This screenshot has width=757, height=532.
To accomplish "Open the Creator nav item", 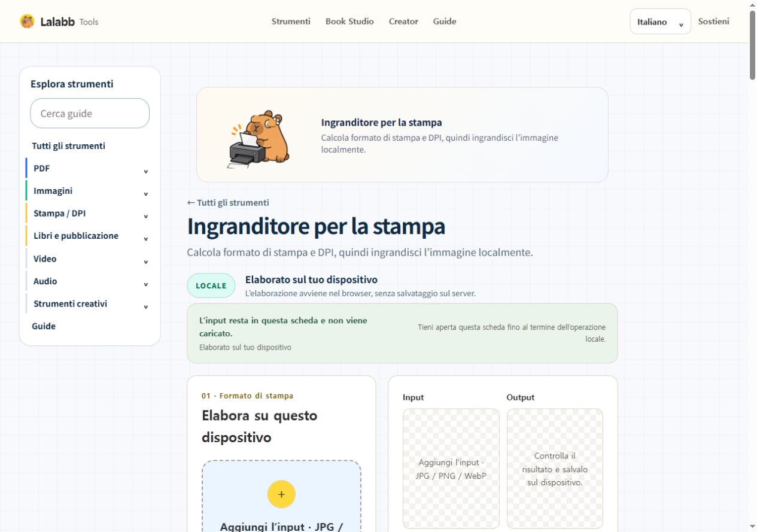I will pyautogui.click(x=403, y=22).
